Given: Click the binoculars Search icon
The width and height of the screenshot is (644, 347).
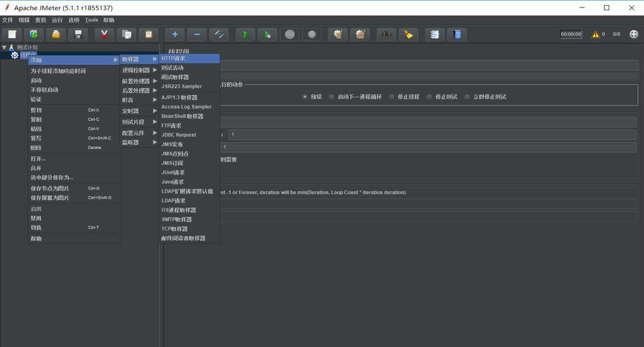Looking at the screenshot, I should (x=386, y=34).
